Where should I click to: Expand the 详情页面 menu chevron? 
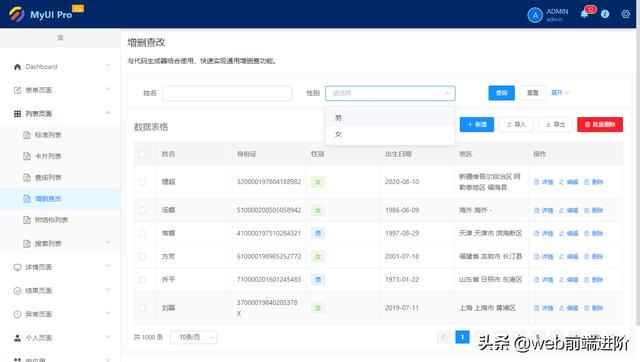click(108, 267)
